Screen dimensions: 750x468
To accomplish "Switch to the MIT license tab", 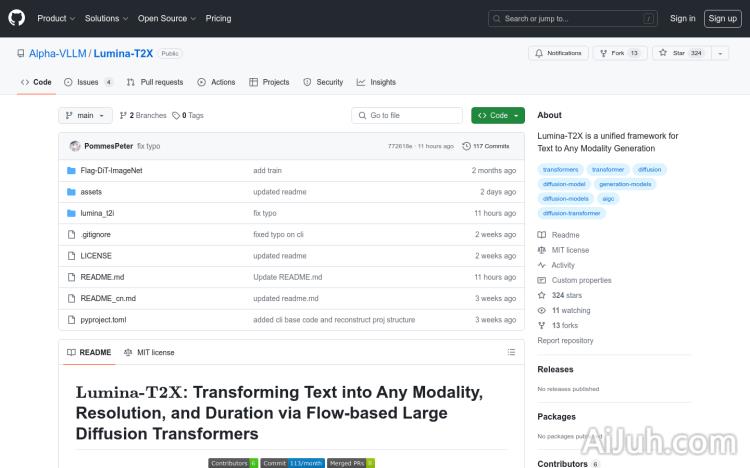I will pyautogui.click(x=149, y=352).
